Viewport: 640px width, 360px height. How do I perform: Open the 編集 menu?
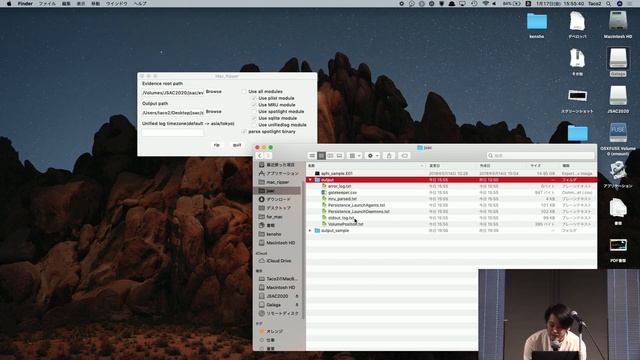[66, 4]
